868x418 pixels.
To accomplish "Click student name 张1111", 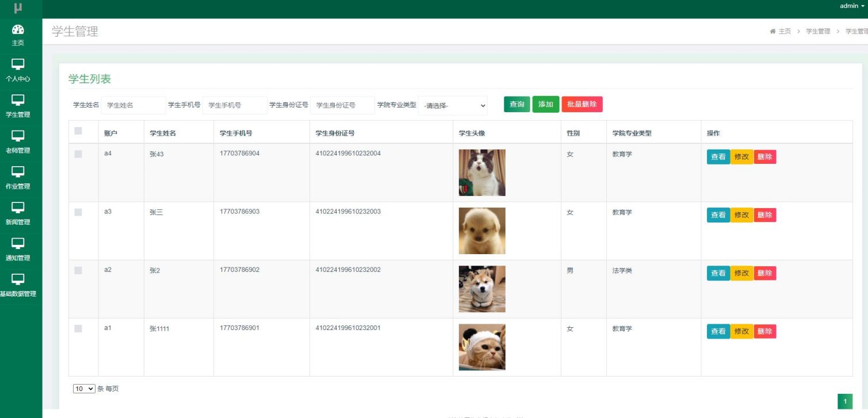I will coord(159,329).
